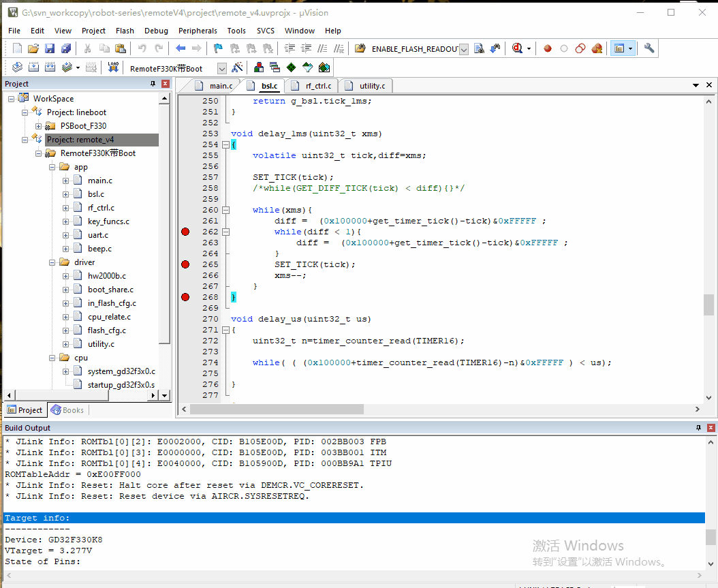Open the RemoteF330K target selection dropdown
Screen dimensions: 718x588
pos(222,69)
